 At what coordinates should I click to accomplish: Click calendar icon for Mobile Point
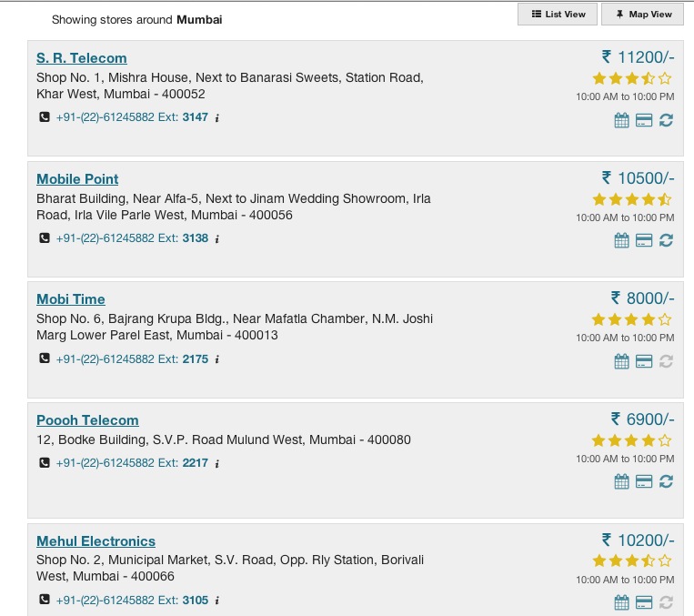[622, 240]
